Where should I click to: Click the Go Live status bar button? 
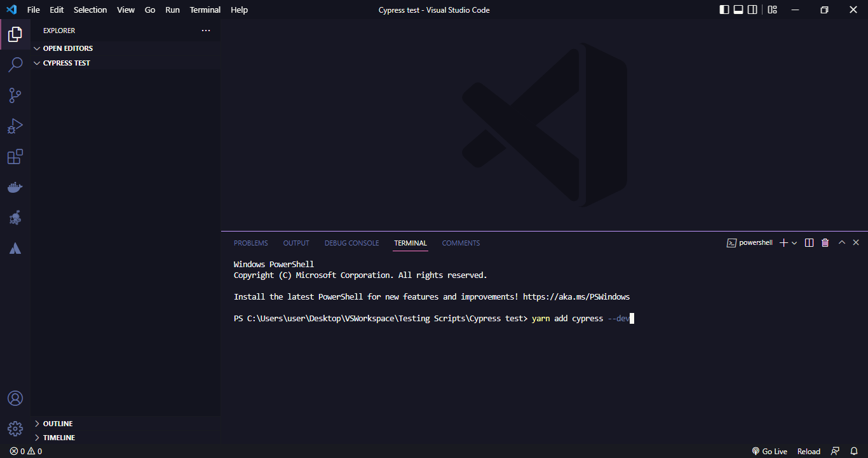(770, 451)
